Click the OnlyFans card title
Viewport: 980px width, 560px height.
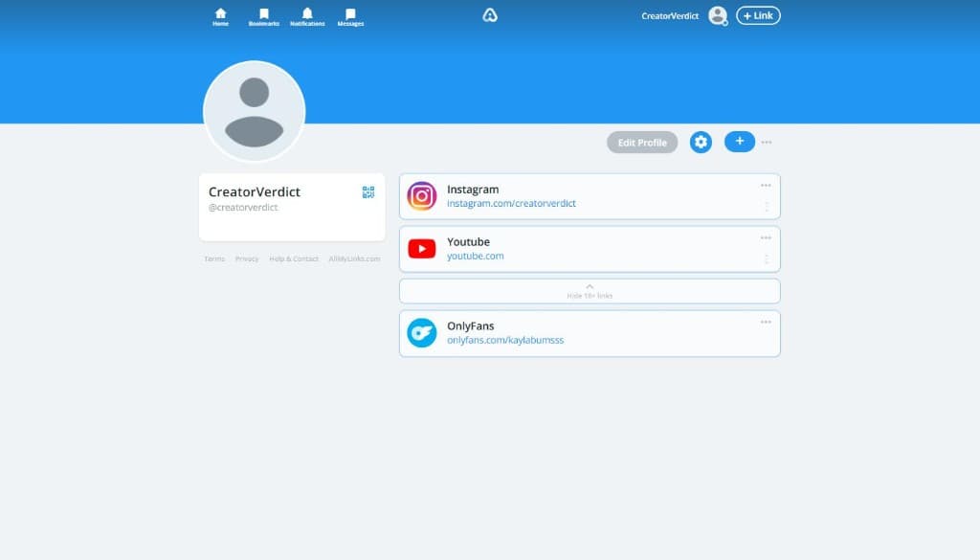coord(470,326)
